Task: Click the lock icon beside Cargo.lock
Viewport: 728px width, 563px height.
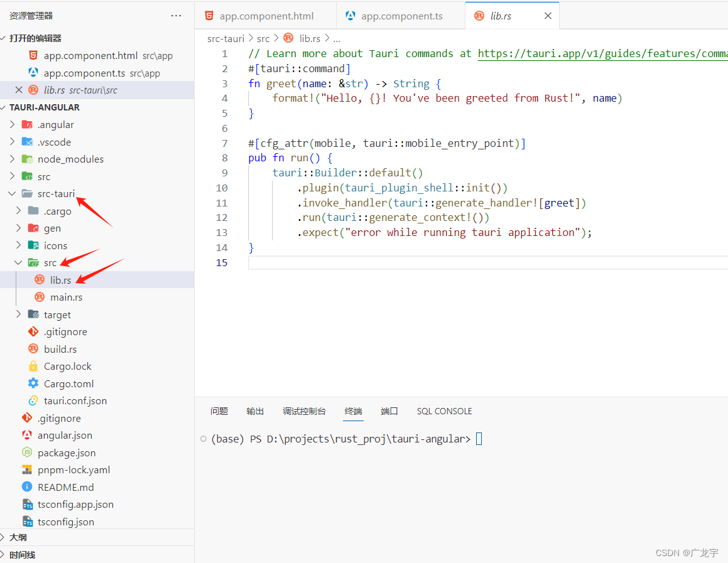Action: 33,366
